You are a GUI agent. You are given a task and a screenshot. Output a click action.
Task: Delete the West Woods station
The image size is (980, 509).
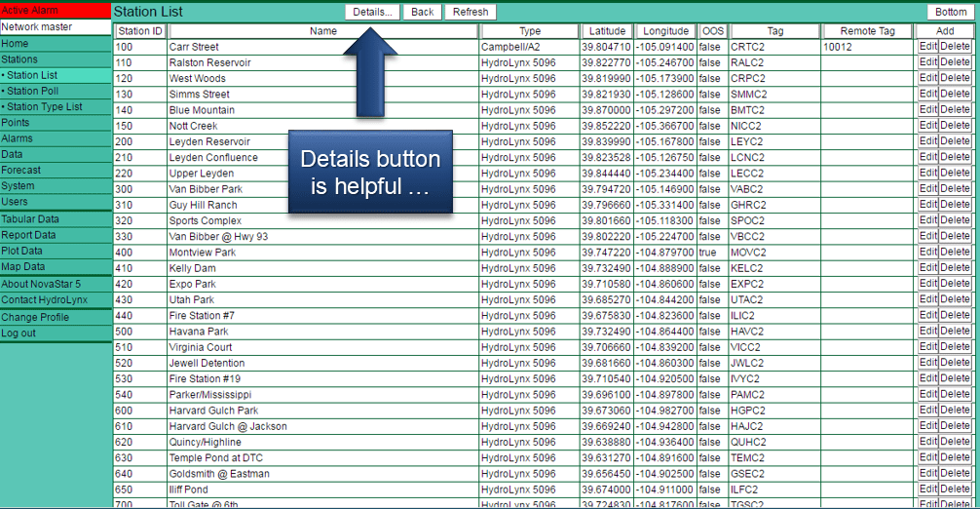pos(955,78)
